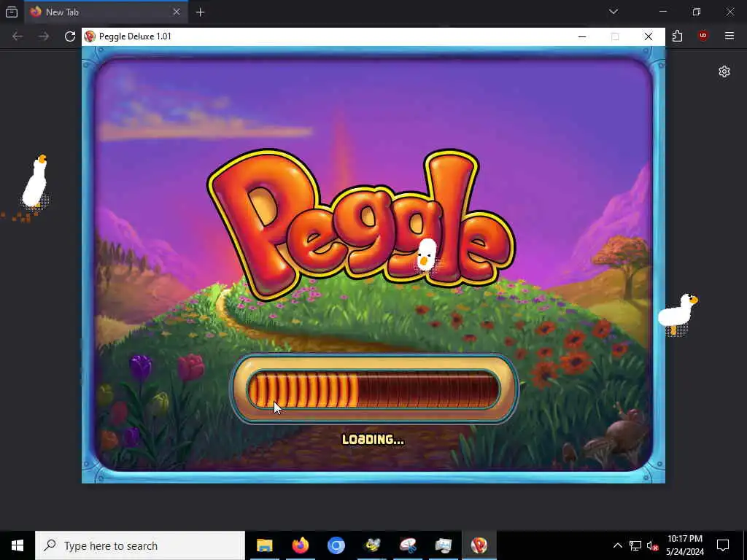Close the Peggle Deluxe window

[x=648, y=36]
